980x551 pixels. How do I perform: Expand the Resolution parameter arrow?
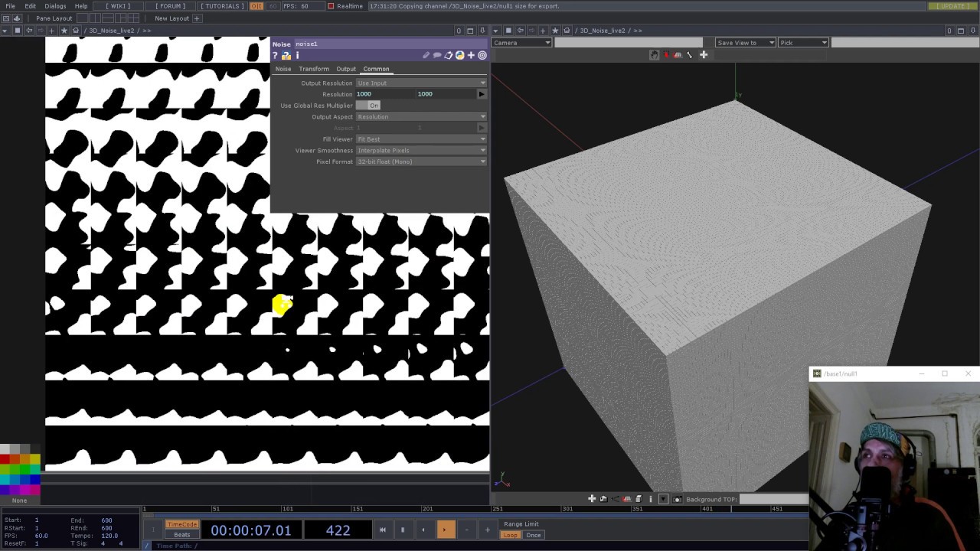click(x=481, y=94)
